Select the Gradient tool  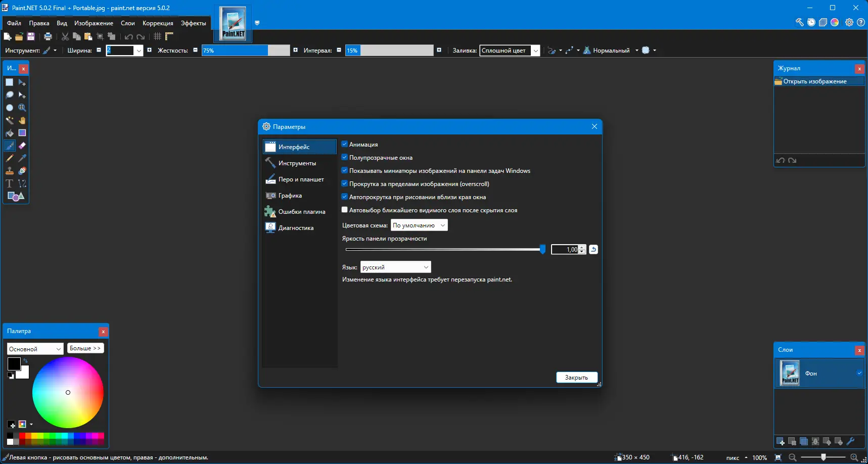pos(22,133)
